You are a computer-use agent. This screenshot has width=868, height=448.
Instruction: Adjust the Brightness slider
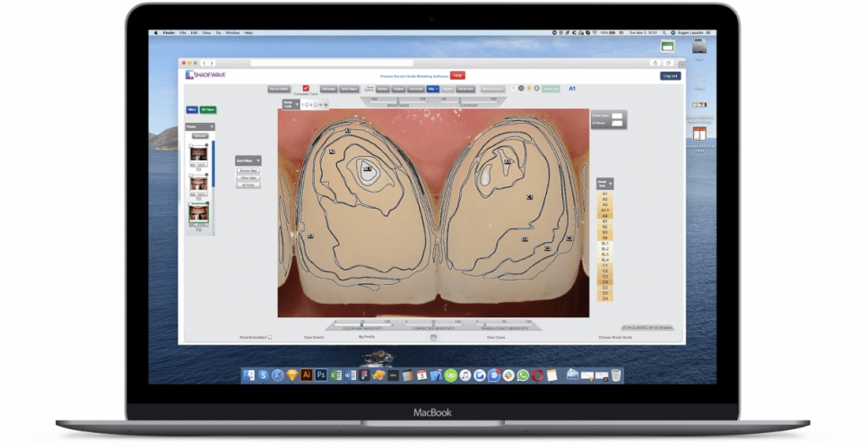click(x=398, y=101)
